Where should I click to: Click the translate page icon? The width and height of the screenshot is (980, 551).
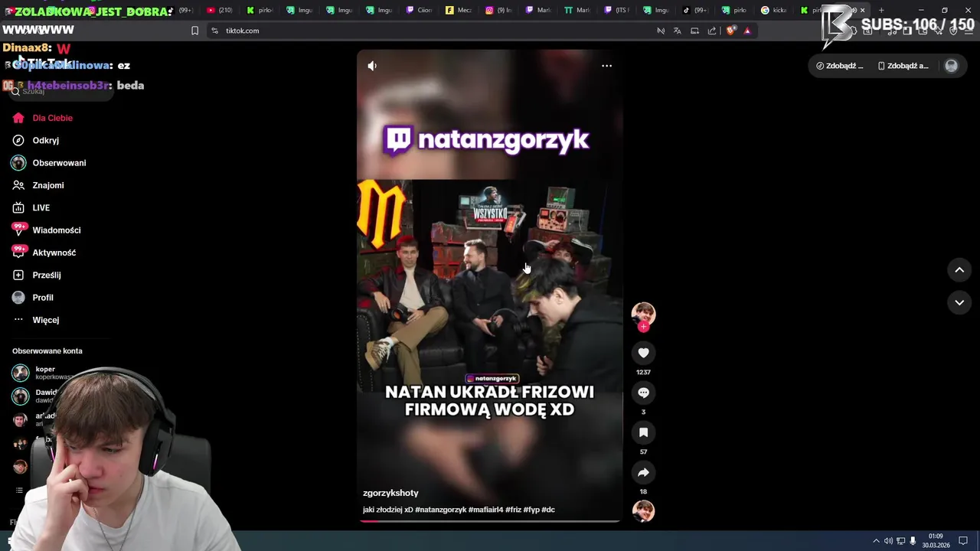click(x=678, y=31)
